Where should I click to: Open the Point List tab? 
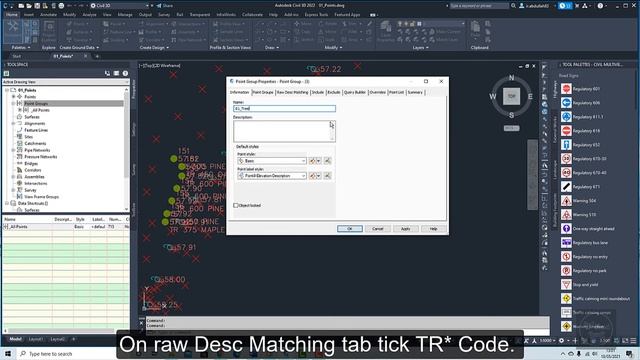(396, 93)
